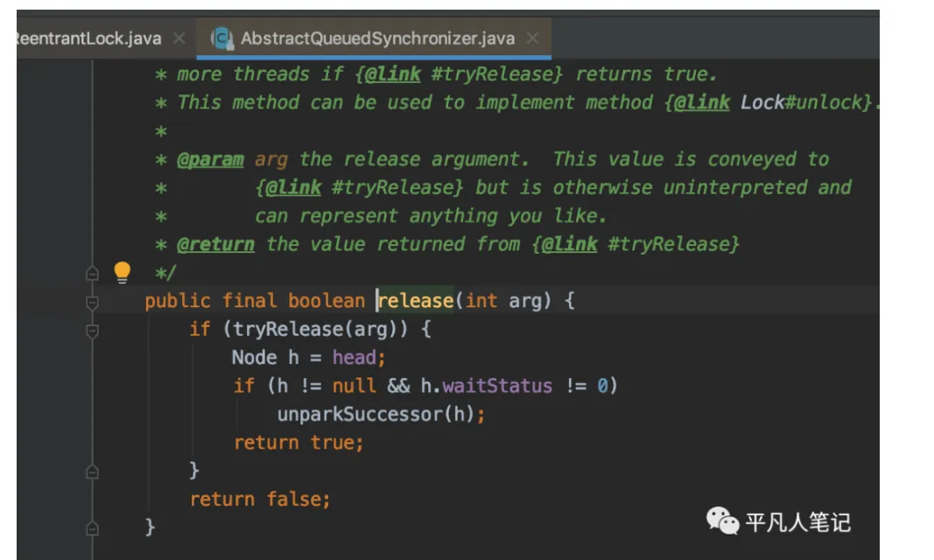
Task: Close the AbstractQueuedSynchronizer.java tab
Action: click(532, 38)
